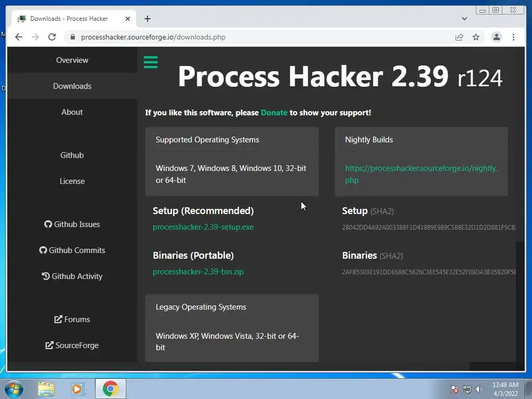This screenshot has width=532, height=399.
Task: Open the nightly builds URL link
Action: coord(421,174)
